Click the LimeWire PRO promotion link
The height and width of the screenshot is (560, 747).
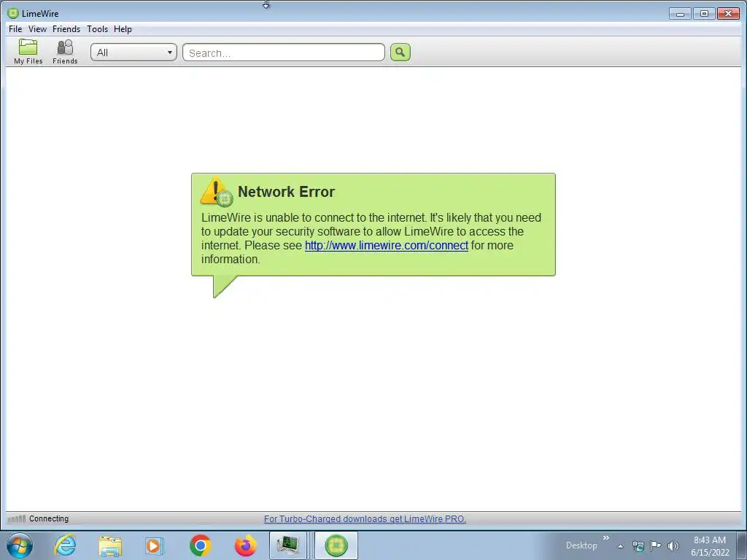[x=365, y=519]
